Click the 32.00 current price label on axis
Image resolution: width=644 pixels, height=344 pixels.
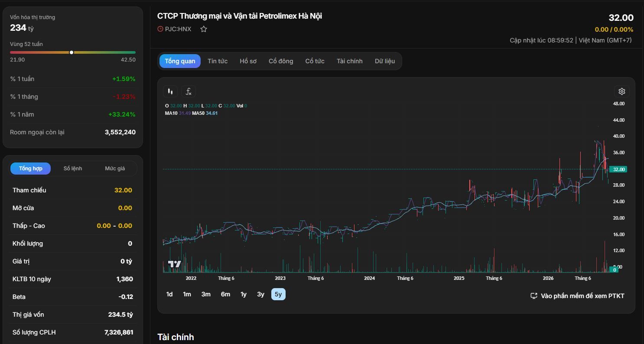click(619, 169)
